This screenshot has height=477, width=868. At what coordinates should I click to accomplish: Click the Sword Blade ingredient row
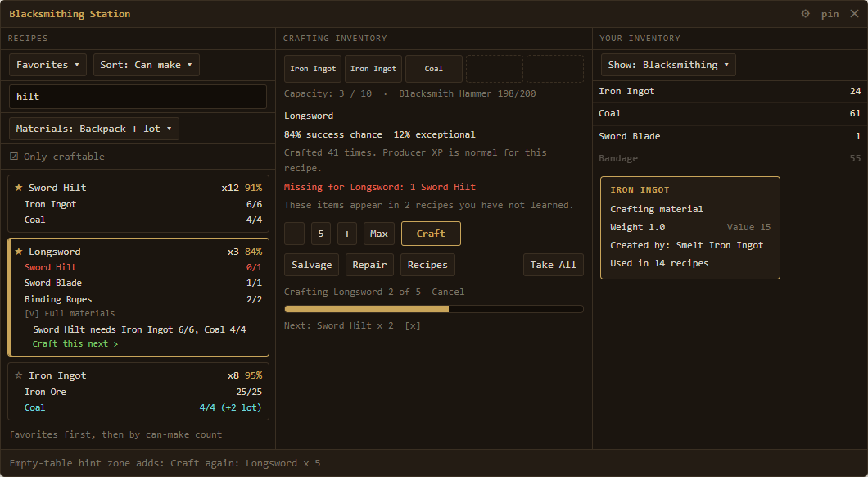point(142,283)
